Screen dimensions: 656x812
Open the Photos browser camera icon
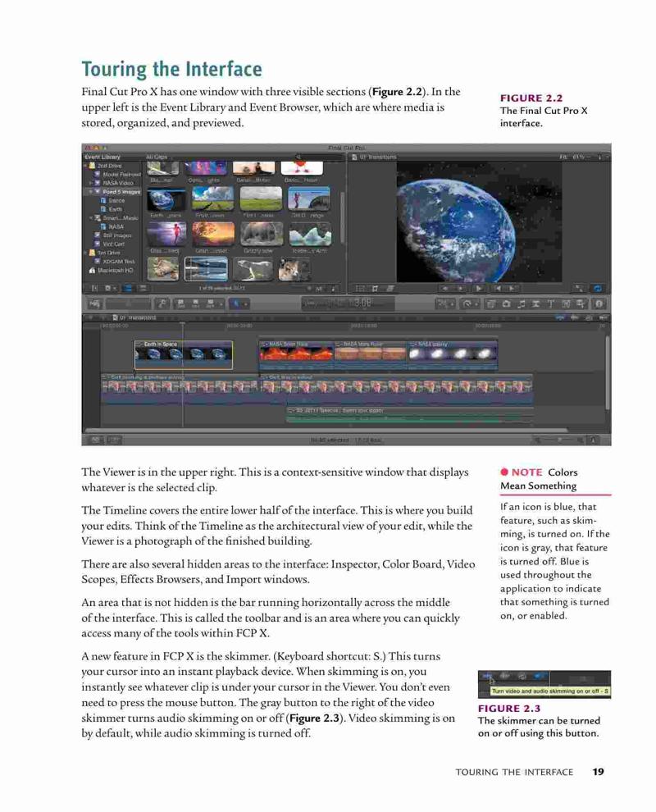507,304
